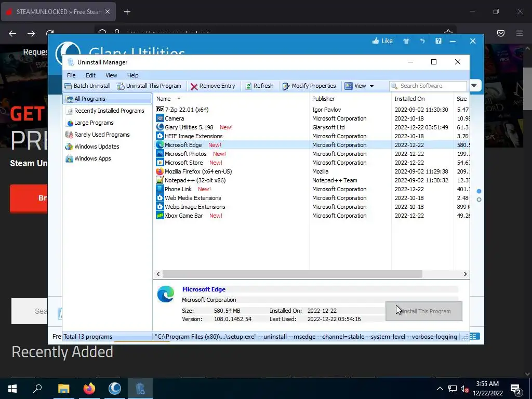Image resolution: width=532 pixels, height=399 pixels.
Task: Click the Notepad++ icon
Action: tap(160, 180)
